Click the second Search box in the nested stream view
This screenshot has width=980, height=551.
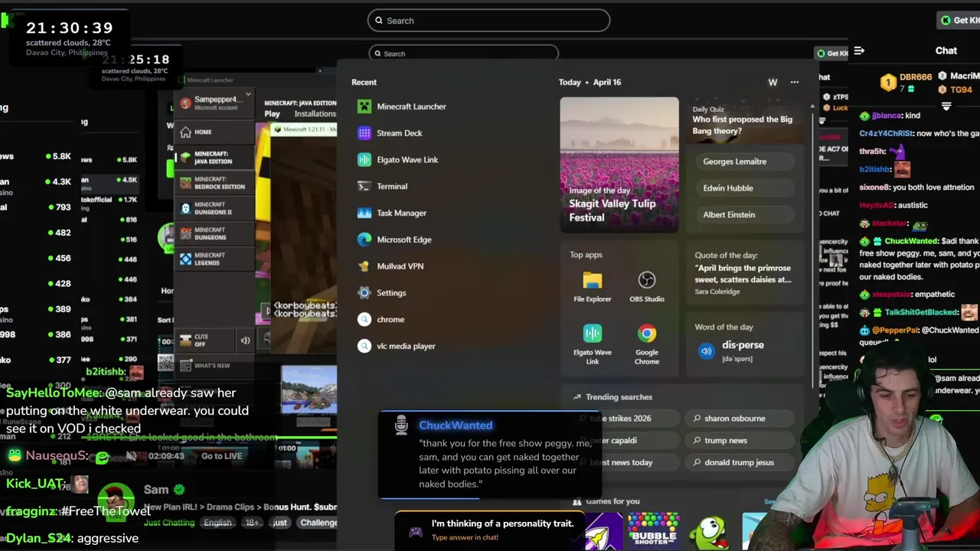464,54
